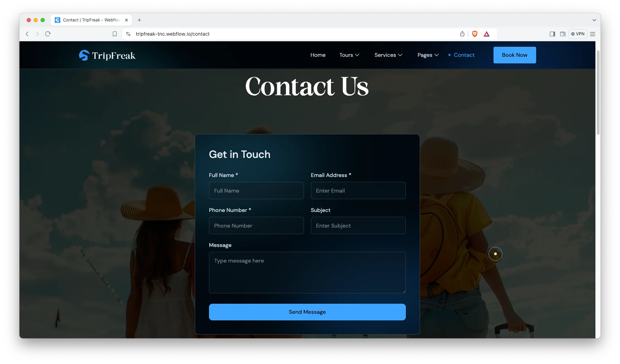Go to the Home nav link
Image resolution: width=620 pixels, height=364 pixels.
(x=318, y=55)
